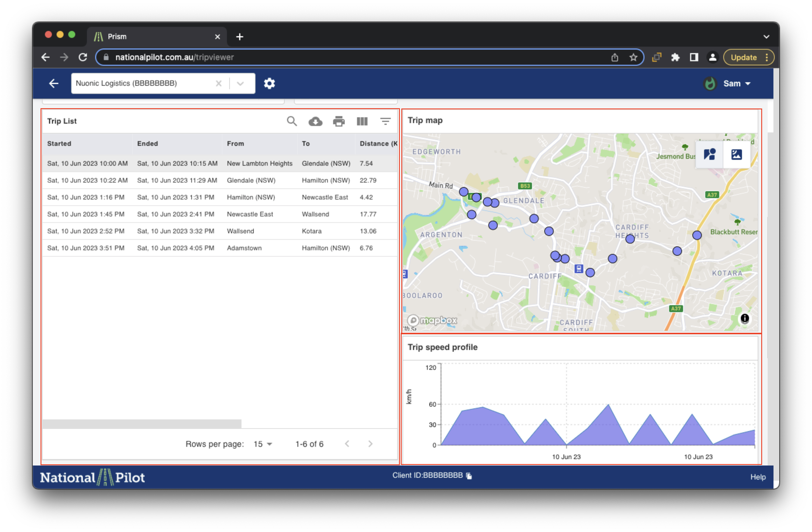
Task: Click the Trip List horizontal scrollbar
Action: click(x=141, y=423)
